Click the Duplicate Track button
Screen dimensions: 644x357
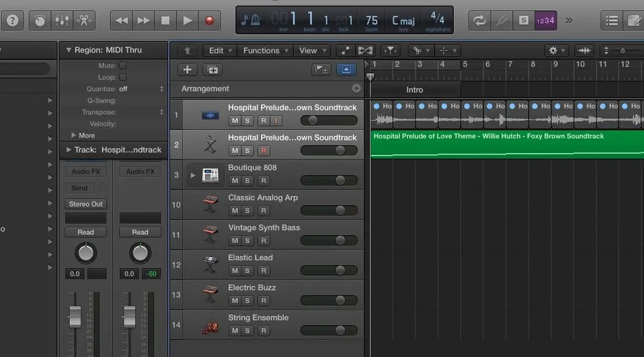click(x=213, y=69)
